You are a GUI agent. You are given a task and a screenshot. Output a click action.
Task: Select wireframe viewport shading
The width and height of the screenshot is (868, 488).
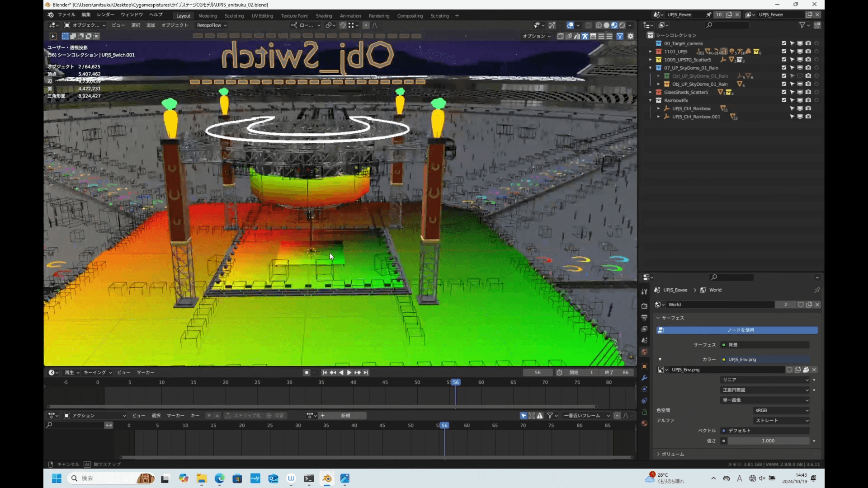point(599,25)
